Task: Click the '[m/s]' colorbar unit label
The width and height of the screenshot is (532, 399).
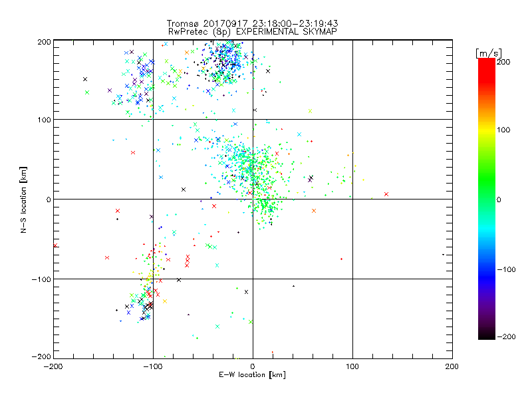Action: (x=489, y=53)
